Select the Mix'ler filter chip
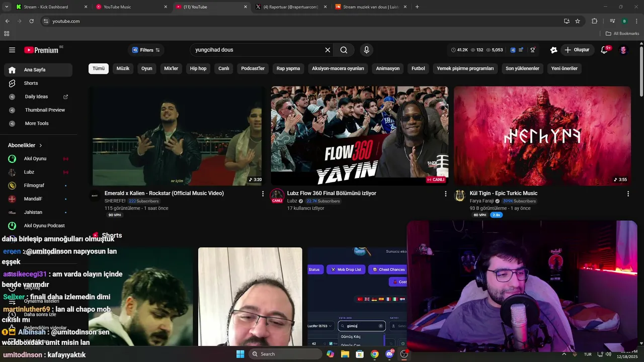The width and height of the screenshot is (644, 362). pyautogui.click(x=171, y=68)
